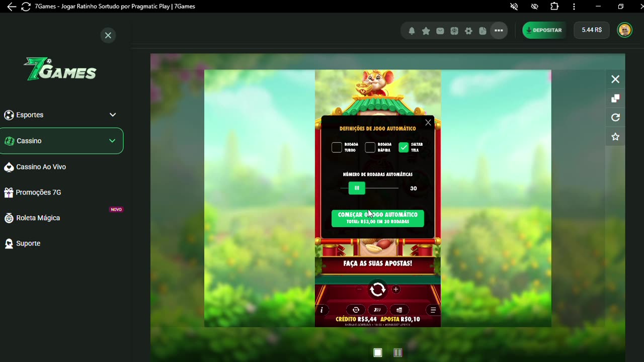Open the bet coins button
Image resolution: width=644 pixels, height=362 pixels.
[399, 310]
